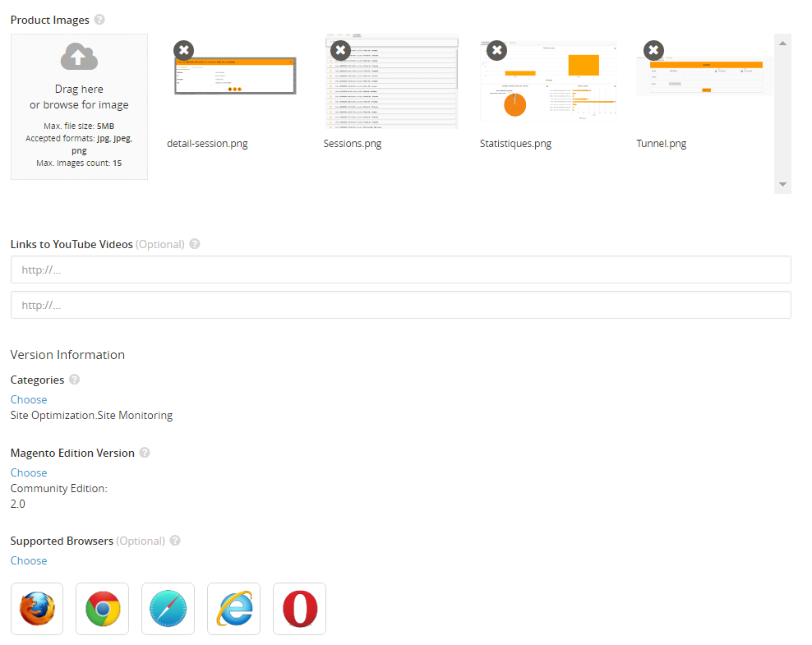Remove the detail-session.png image
This screenshot has width=812, height=645.
click(x=184, y=51)
